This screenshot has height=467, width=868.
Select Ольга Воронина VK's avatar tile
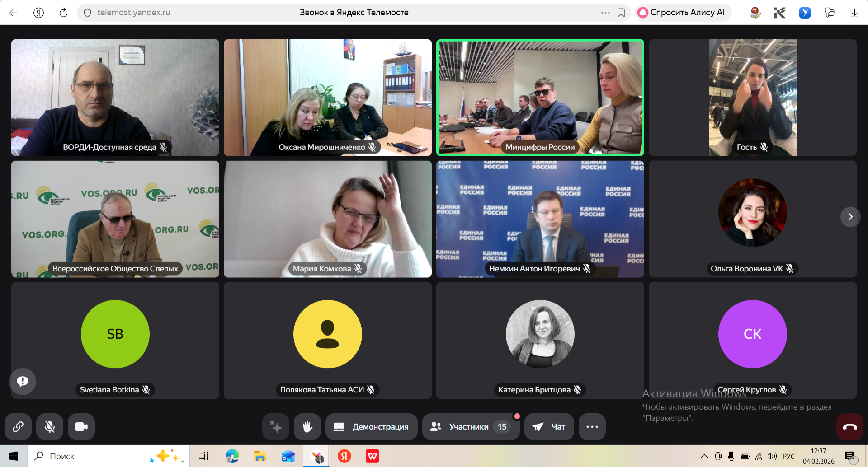click(753, 219)
